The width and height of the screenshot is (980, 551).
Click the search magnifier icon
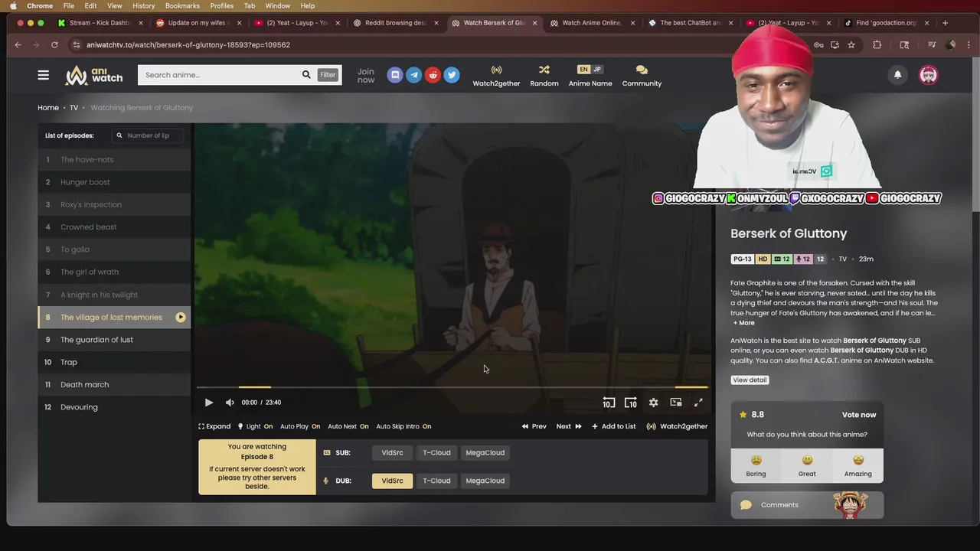pos(306,75)
